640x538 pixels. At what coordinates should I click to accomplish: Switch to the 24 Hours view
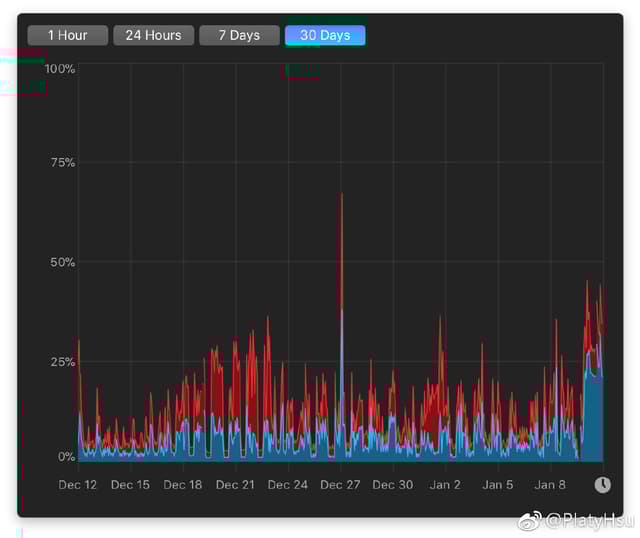tap(153, 35)
